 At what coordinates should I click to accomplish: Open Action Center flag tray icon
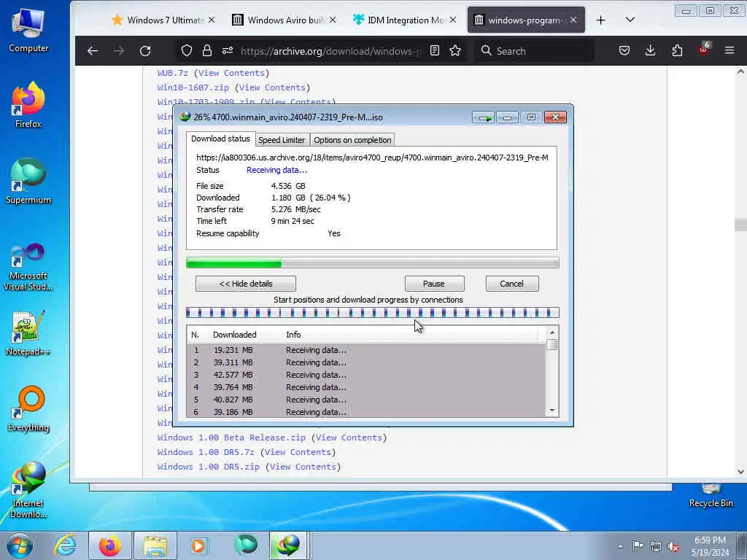click(x=638, y=546)
